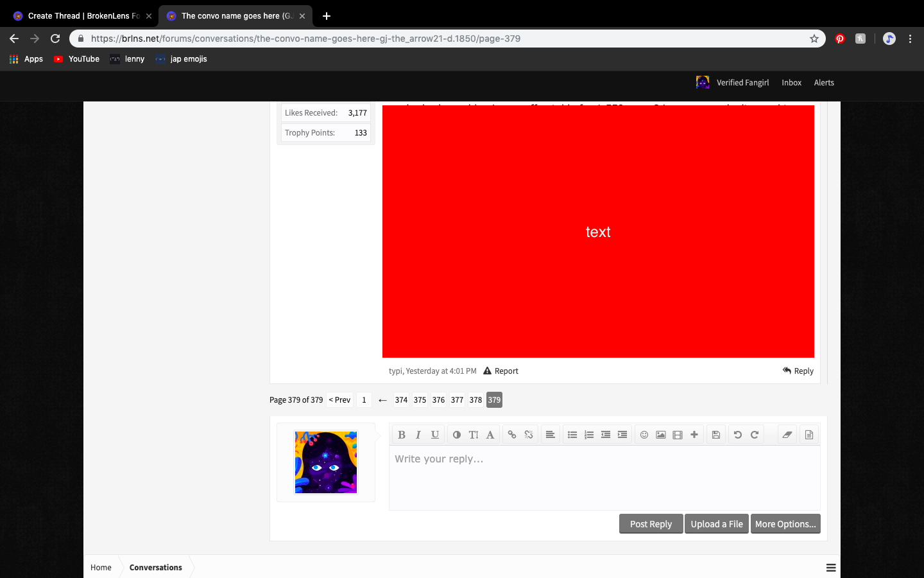Go to page 378
The image size is (924, 578).
pyautogui.click(x=475, y=400)
